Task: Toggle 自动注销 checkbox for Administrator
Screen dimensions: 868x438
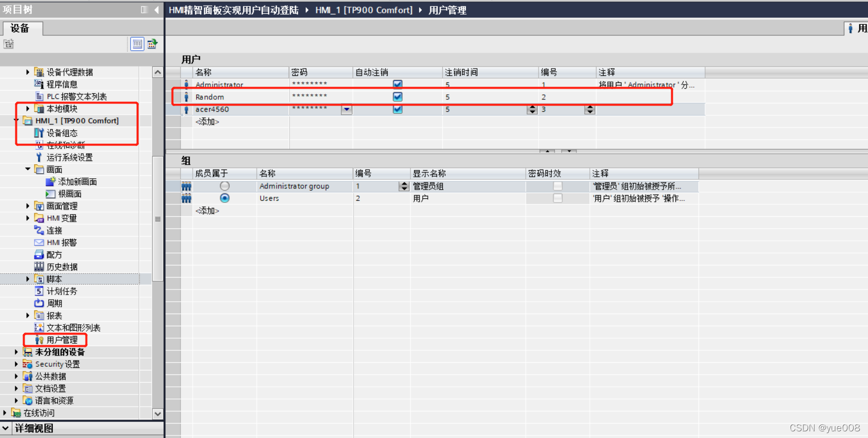Action: pyautogui.click(x=398, y=84)
